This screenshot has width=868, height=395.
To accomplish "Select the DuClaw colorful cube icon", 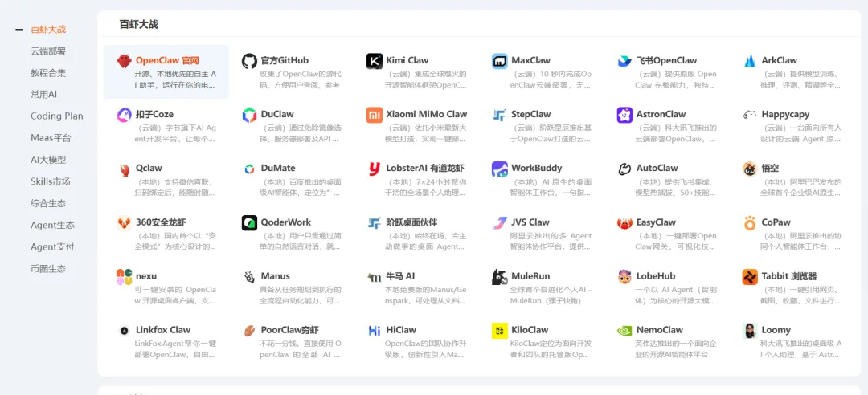I will click(250, 115).
